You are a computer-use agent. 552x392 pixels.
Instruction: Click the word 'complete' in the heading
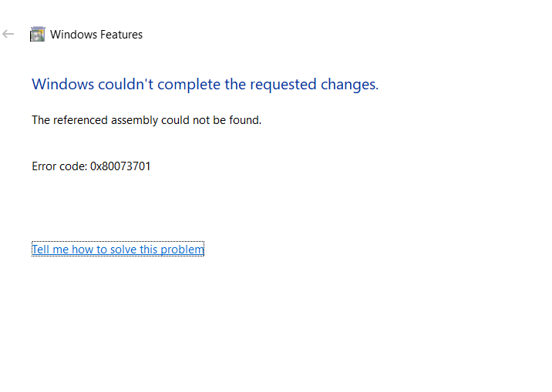click(x=189, y=85)
